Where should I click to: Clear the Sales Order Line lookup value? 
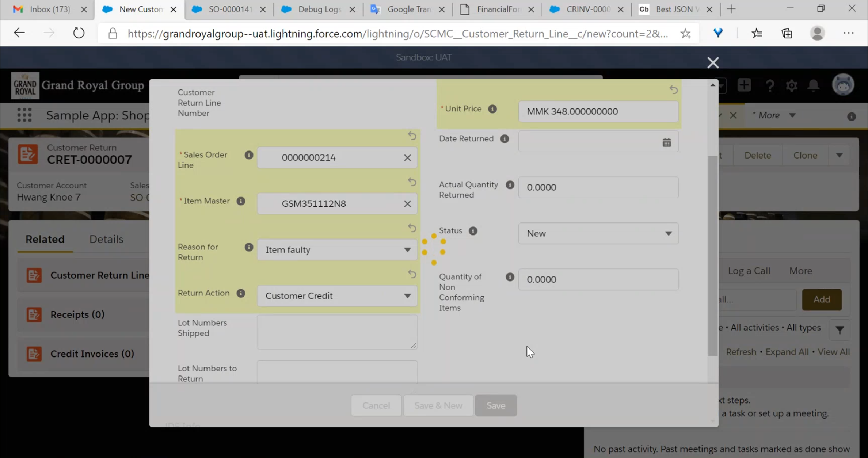[407, 158]
